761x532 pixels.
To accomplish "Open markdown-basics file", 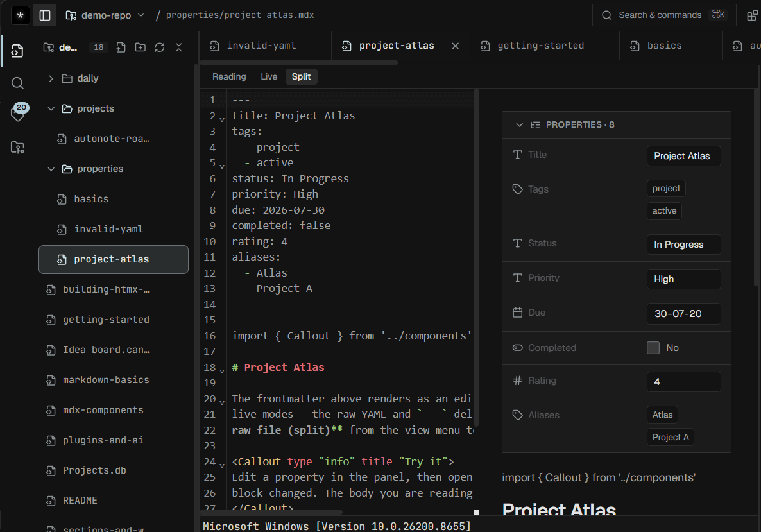I will click(x=114, y=379).
